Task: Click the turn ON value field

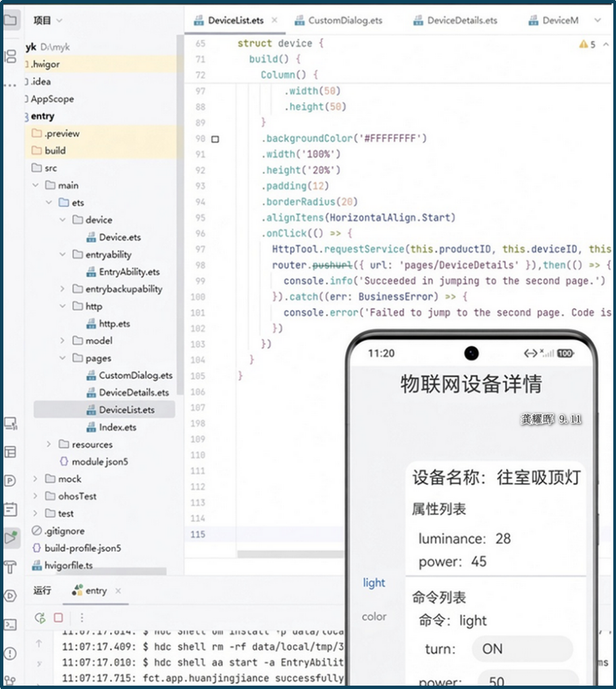Action: coord(522,649)
